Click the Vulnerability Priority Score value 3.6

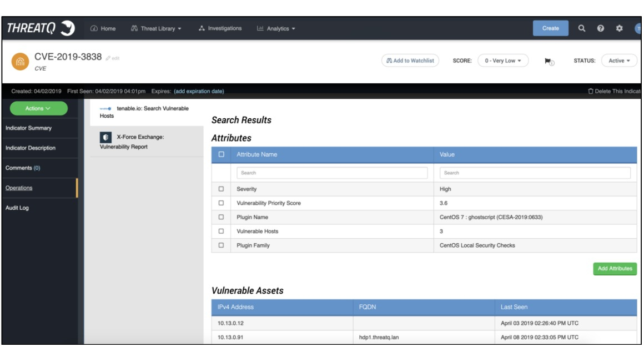tap(444, 203)
